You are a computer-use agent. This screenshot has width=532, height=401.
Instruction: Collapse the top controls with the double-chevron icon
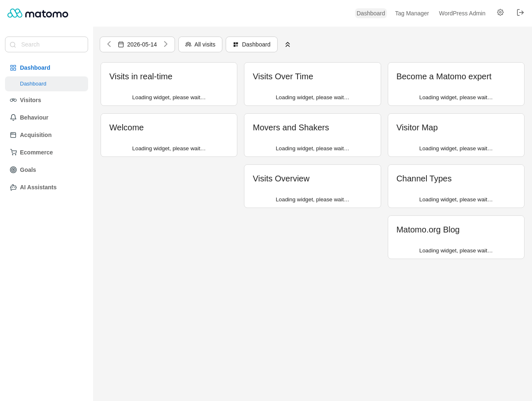pyautogui.click(x=288, y=44)
